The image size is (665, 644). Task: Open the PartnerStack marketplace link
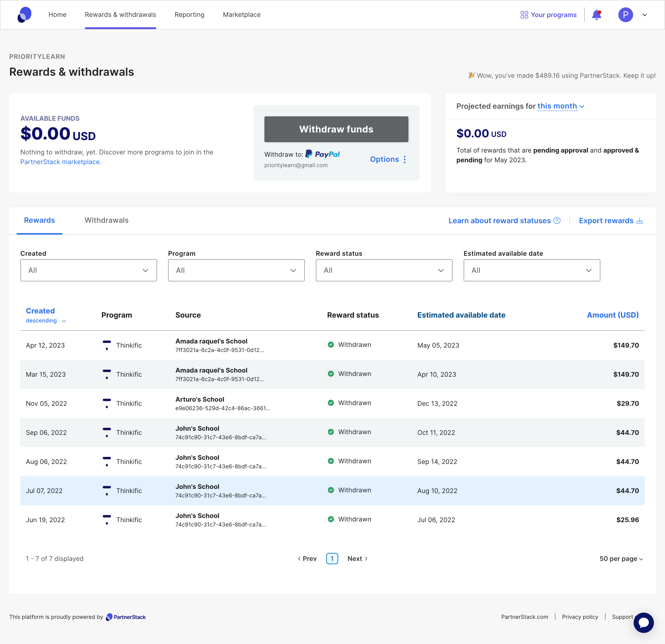(61, 162)
